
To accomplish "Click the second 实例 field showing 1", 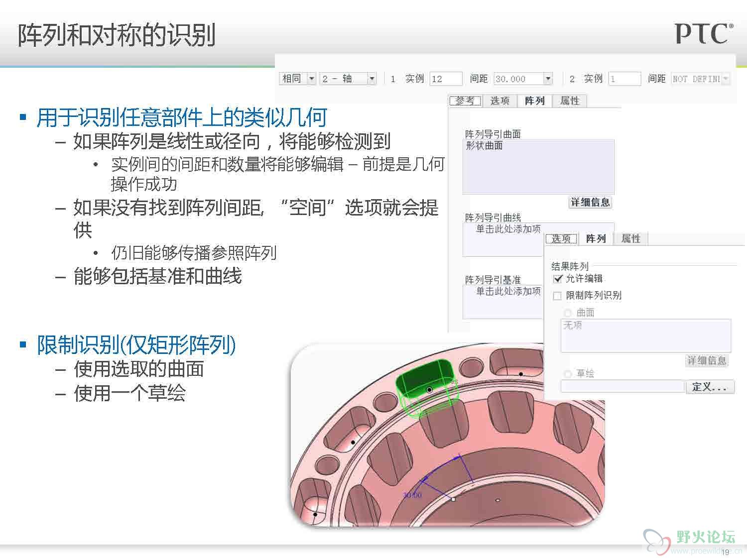I will (x=624, y=79).
